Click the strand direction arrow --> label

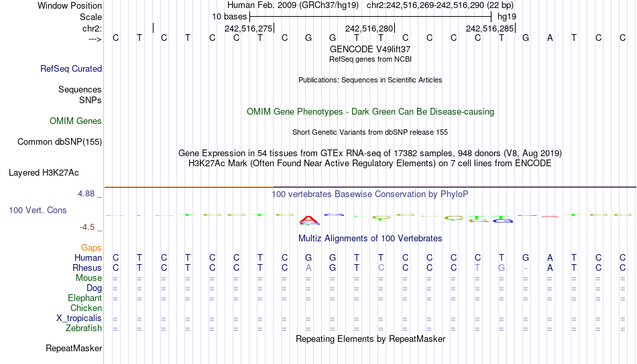(95, 39)
